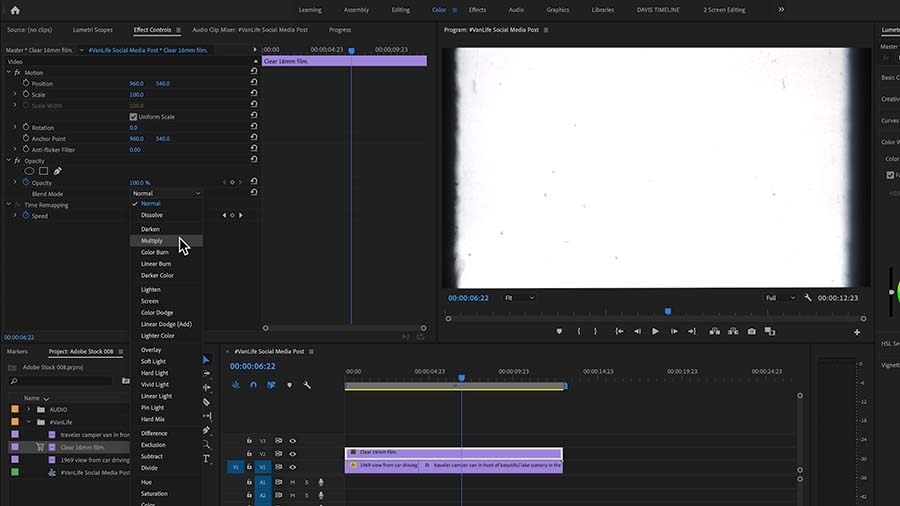
Task: Open the Editing workspace
Action: (x=400, y=10)
